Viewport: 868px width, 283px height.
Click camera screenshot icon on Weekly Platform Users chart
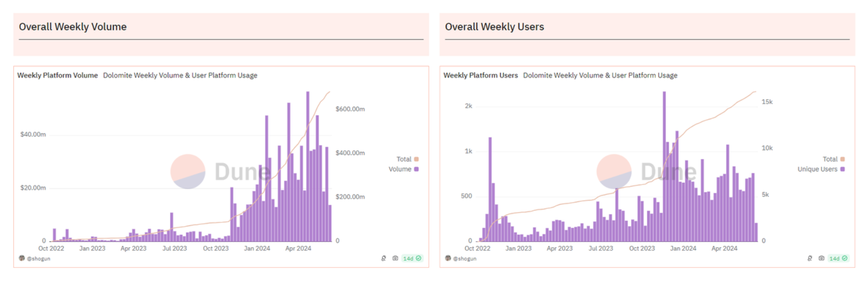[x=821, y=258]
